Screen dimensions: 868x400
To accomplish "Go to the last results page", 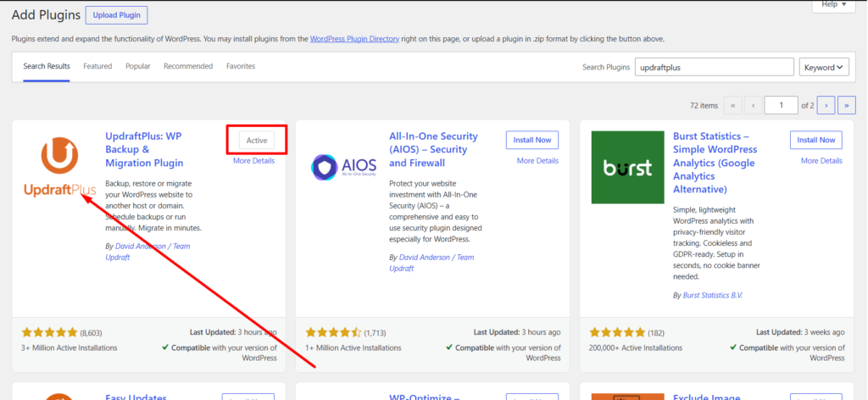I will tap(847, 105).
